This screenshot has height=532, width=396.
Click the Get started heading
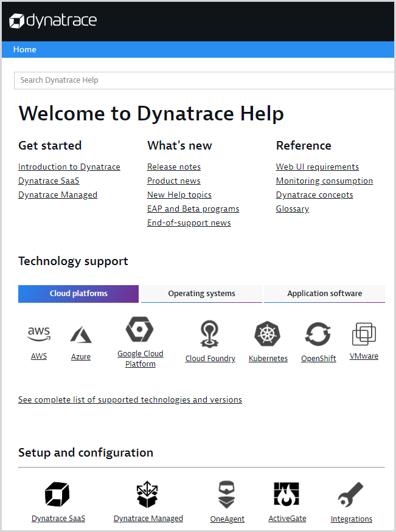50,145
